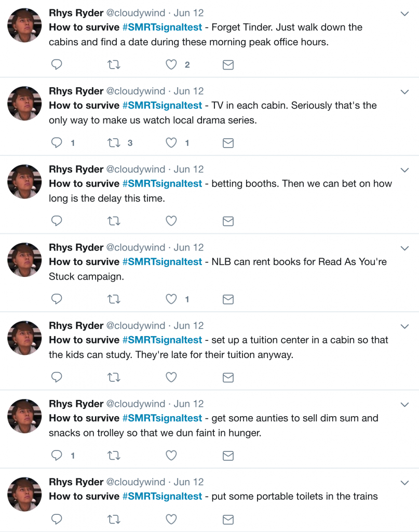
Task: Reply to the Forget Tinder tweet
Action: point(57,64)
